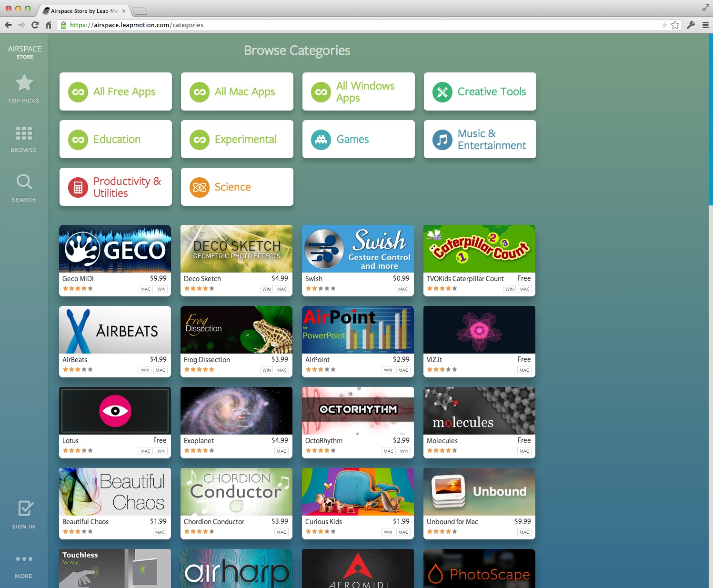The image size is (713, 588).
Task: Open the PhotoScape app thumbnail
Action: tap(479, 568)
